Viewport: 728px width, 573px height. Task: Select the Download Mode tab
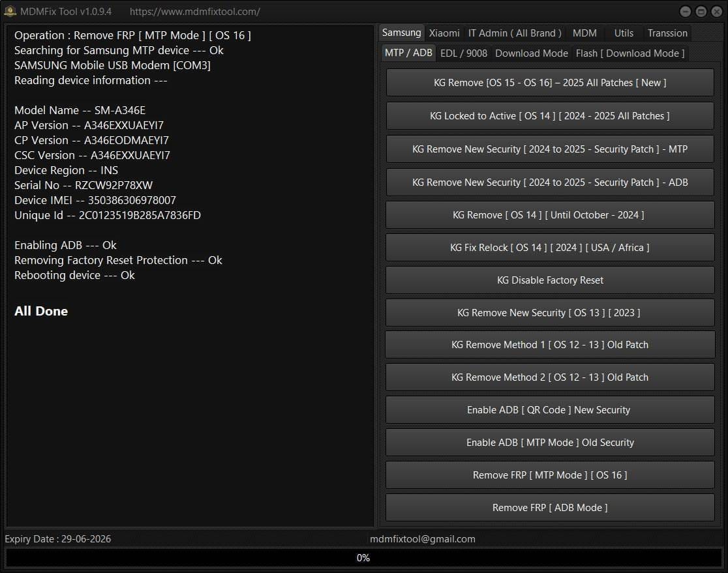pyautogui.click(x=531, y=53)
